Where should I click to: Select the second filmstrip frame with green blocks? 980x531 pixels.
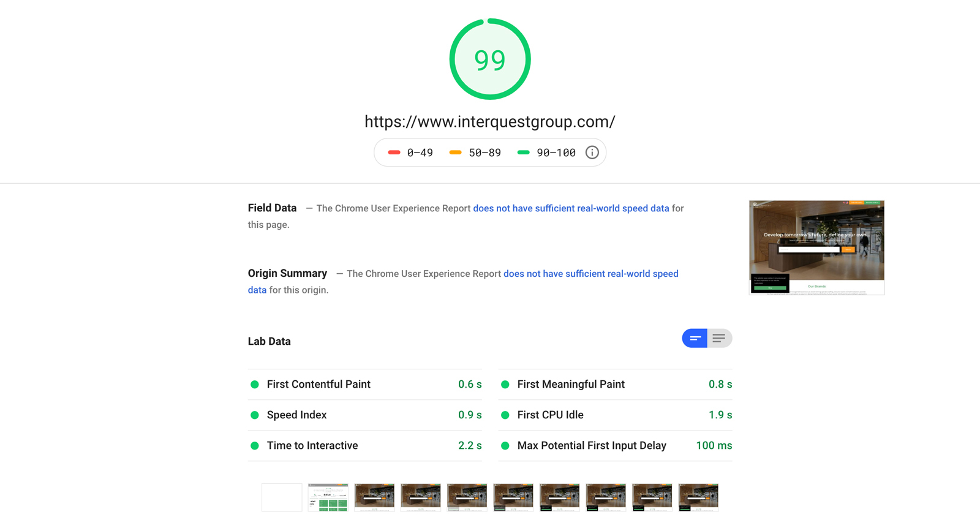tap(328, 497)
